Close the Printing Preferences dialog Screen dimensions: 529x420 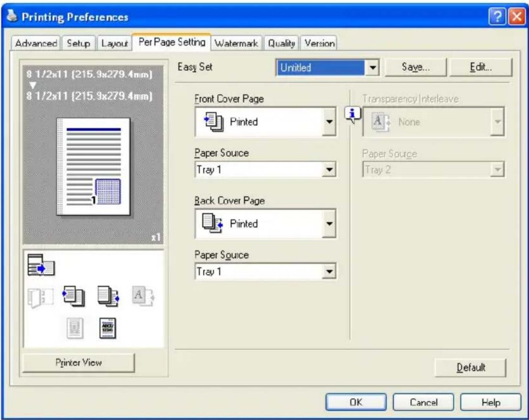(x=517, y=16)
